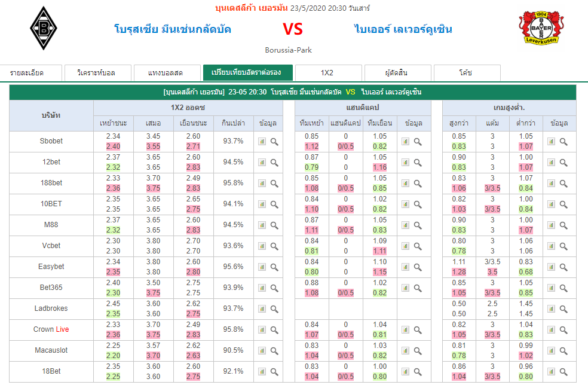Click Easybet handicap magnifier icon
588x388 pixels.
418,267
